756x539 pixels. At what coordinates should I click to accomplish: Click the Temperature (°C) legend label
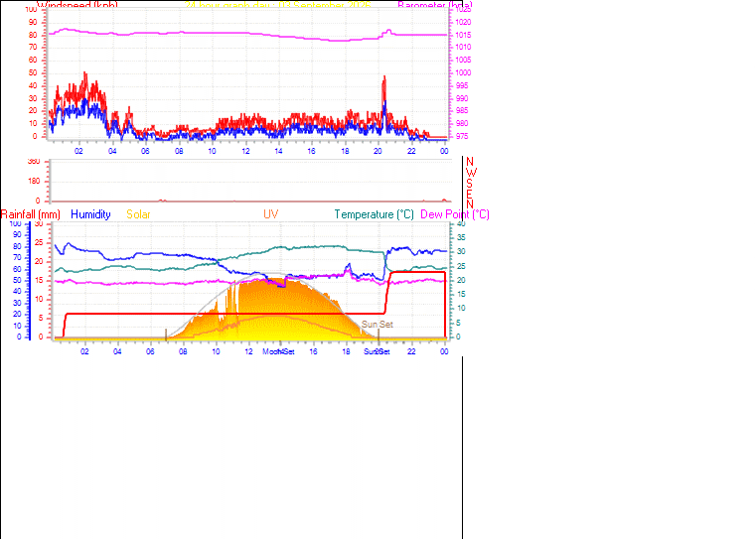coord(375,214)
